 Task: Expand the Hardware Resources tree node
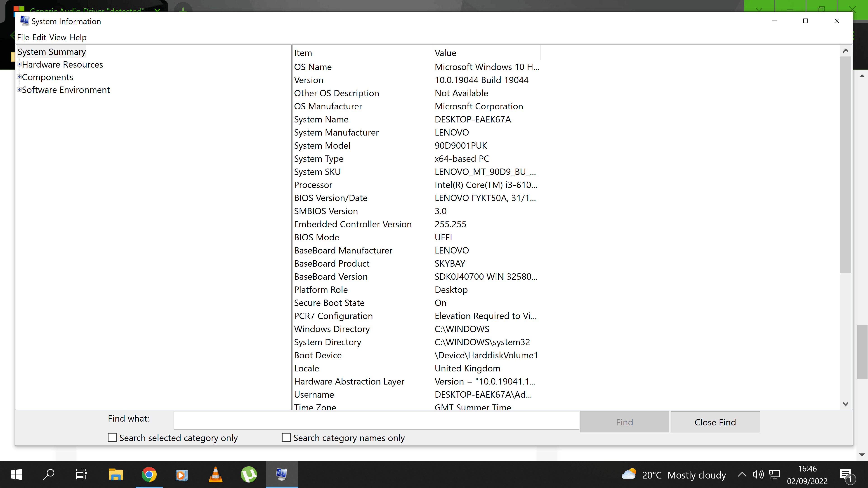(x=19, y=64)
